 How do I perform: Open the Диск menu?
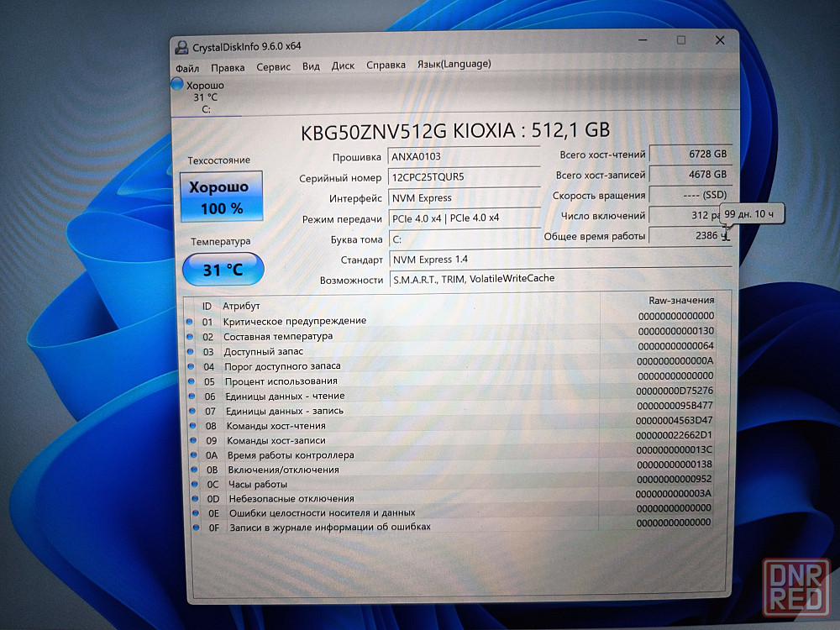pos(343,66)
